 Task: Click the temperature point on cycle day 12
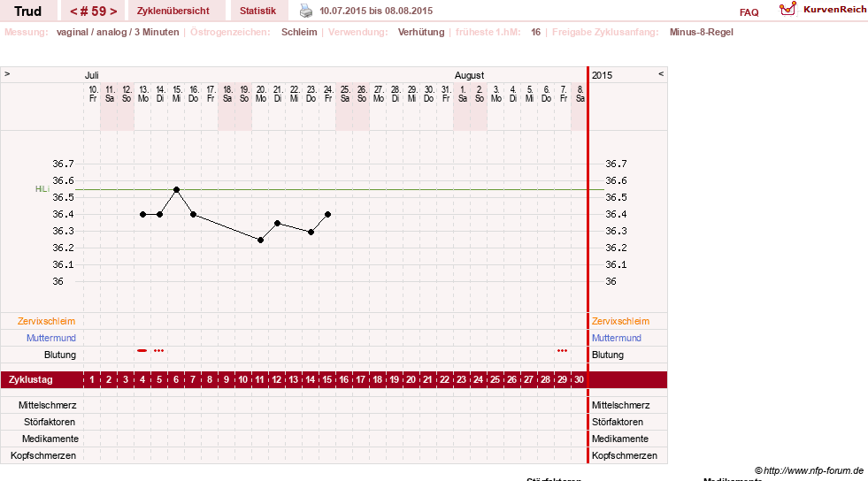(277, 224)
